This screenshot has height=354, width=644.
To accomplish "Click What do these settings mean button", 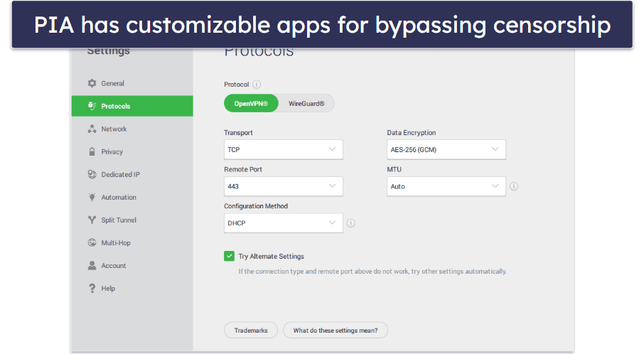I will [x=335, y=330].
